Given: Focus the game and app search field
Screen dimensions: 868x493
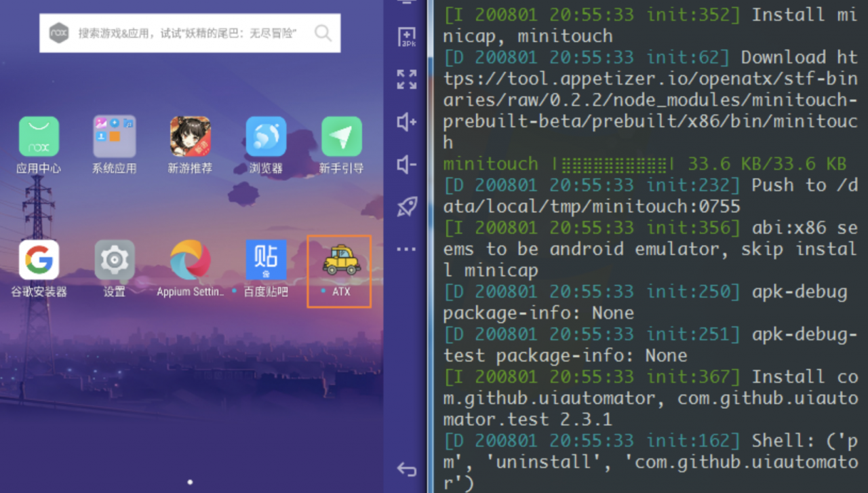Looking at the screenshot, I should point(190,33).
